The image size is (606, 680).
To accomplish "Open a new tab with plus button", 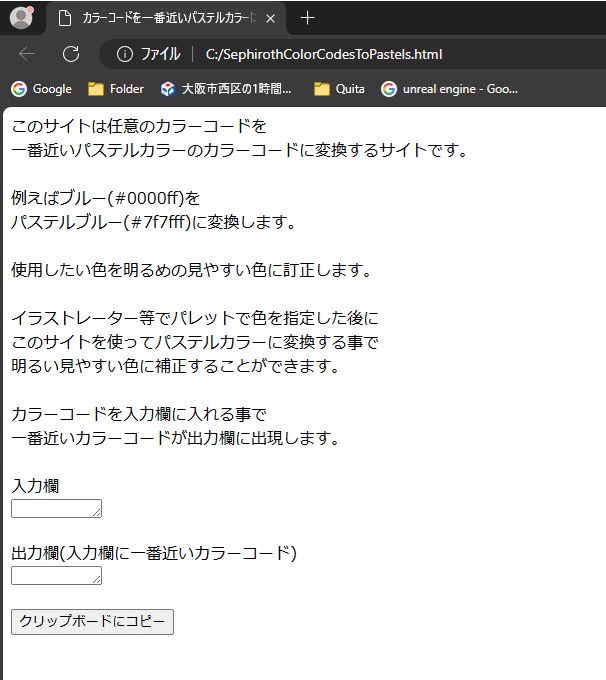I will coord(307,18).
